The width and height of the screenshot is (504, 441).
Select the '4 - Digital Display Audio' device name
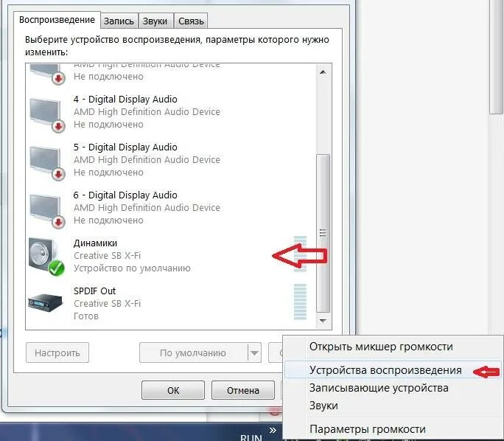125,99
